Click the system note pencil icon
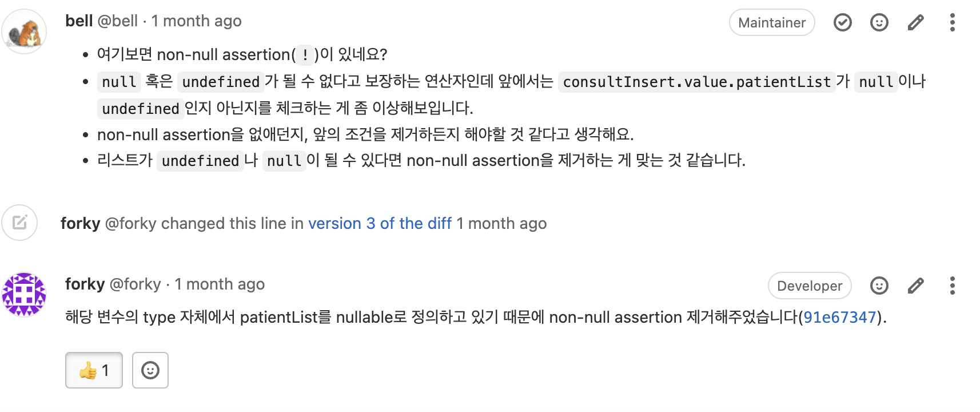The image size is (980, 412). point(19,223)
